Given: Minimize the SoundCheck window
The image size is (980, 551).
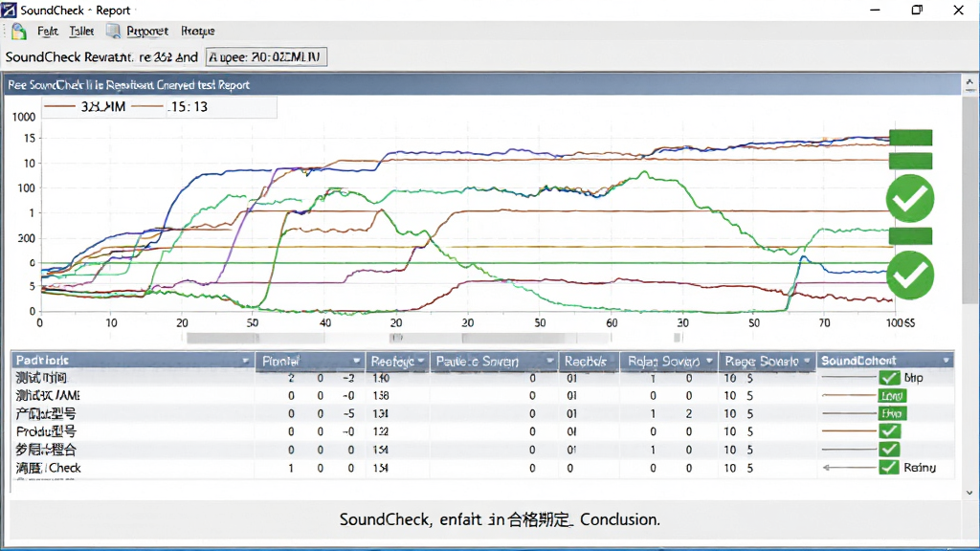Looking at the screenshot, I should pos(875,10).
